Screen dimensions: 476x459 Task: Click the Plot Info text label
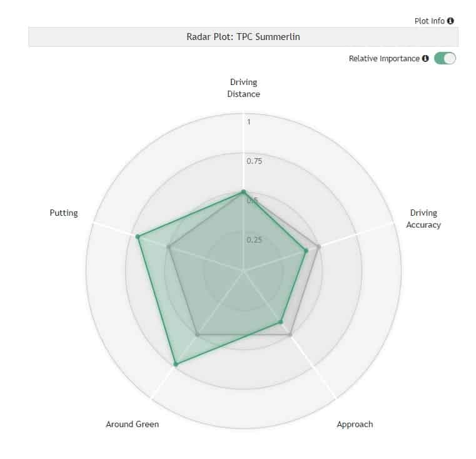tap(429, 21)
